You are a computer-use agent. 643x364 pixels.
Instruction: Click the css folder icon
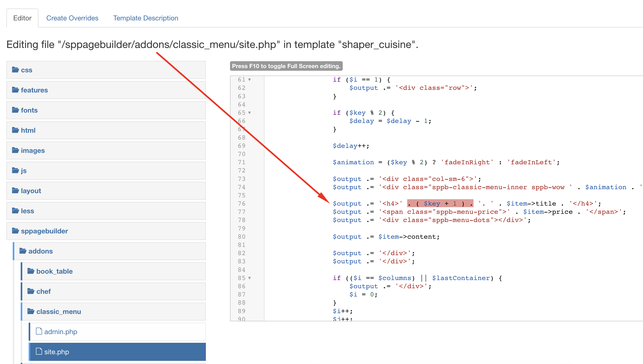point(15,70)
